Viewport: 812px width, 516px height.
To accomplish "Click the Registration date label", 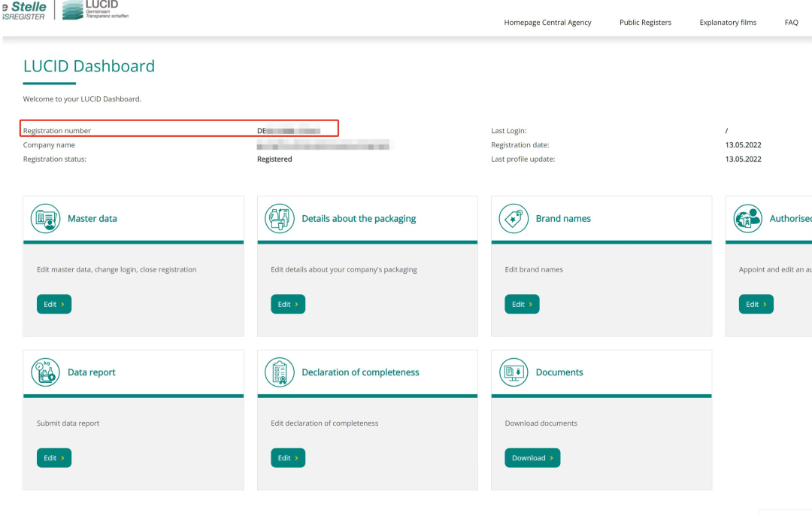I will coord(520,145).
